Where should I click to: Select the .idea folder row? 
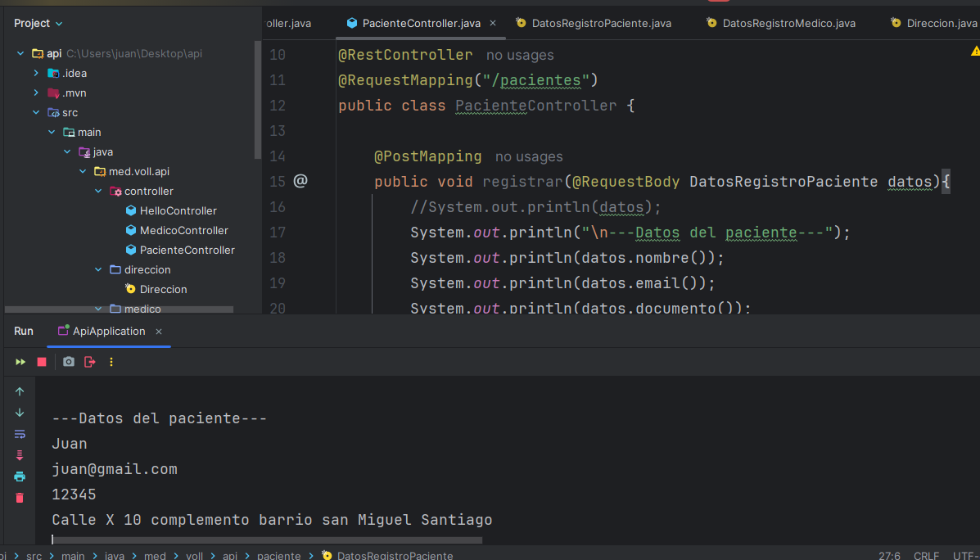click(x=75, y=73)
